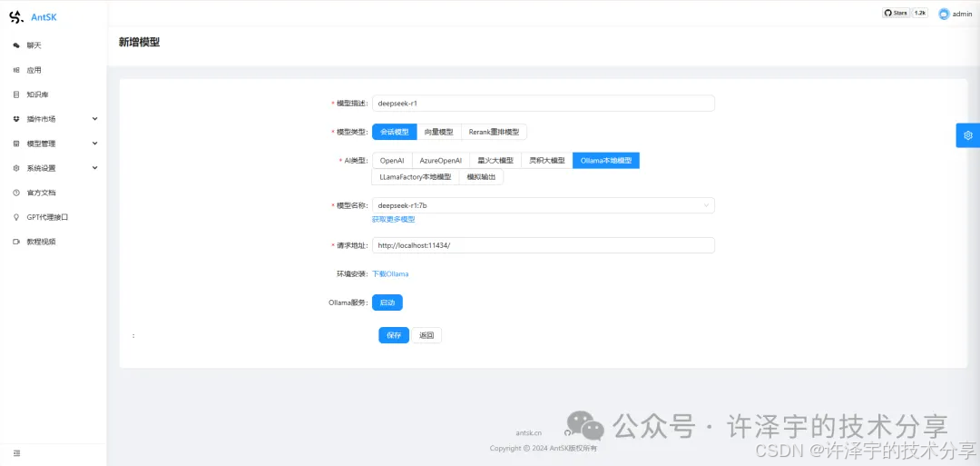Expand the 系统设置 submenu chevron
Image resolution: width=980 pixels, height=466 pixels.
click(x=95, y=168)
